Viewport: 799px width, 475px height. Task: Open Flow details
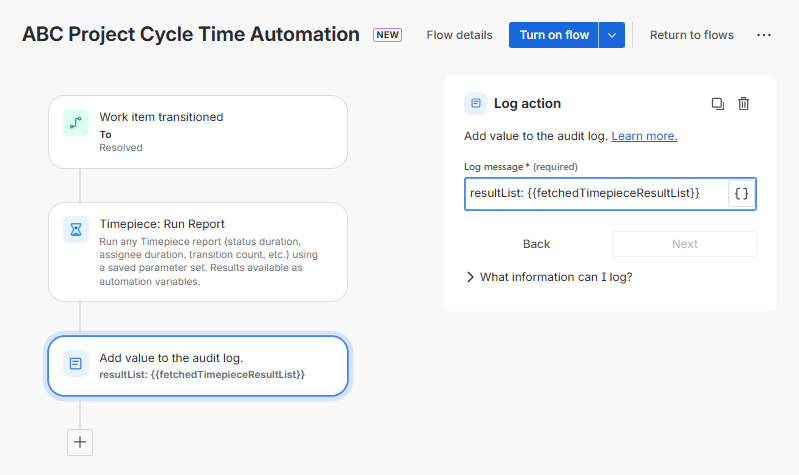tap(460, 35)
